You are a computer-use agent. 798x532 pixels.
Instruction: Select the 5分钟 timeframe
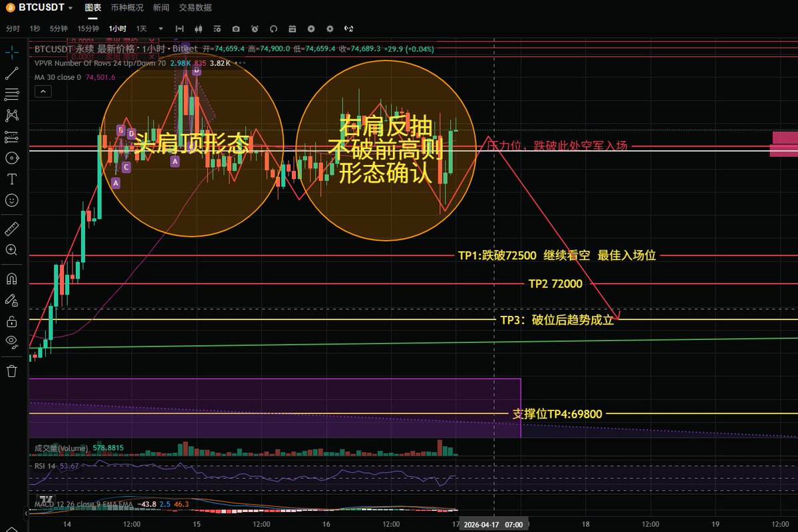[59, 29]
